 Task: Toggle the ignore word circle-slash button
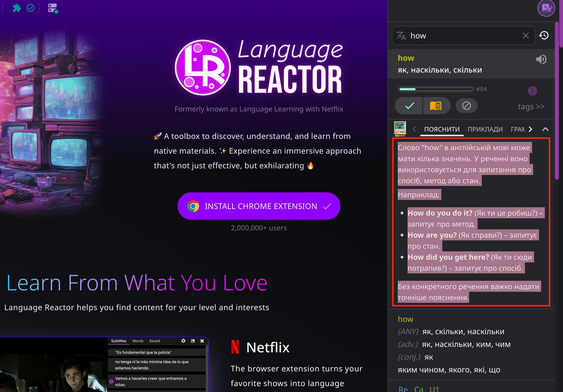(x=466, y=106)
